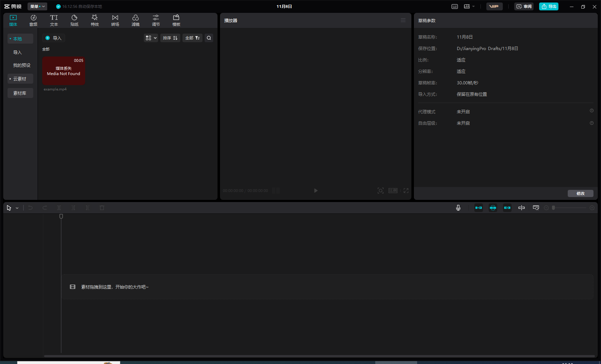
Task: Collapse the 本地 local section
Action: (20, 39)
